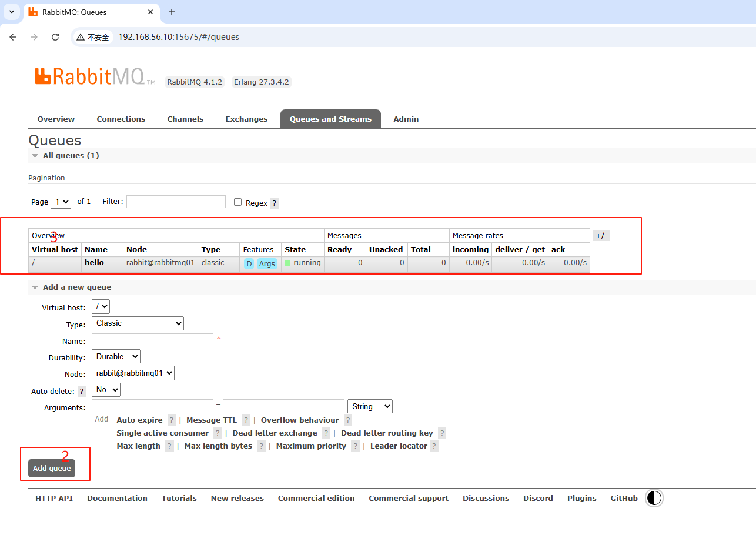This screenshot has height=545, width=756.
Task: Open the Node dropdown
Action: click(x=133, y=373)
